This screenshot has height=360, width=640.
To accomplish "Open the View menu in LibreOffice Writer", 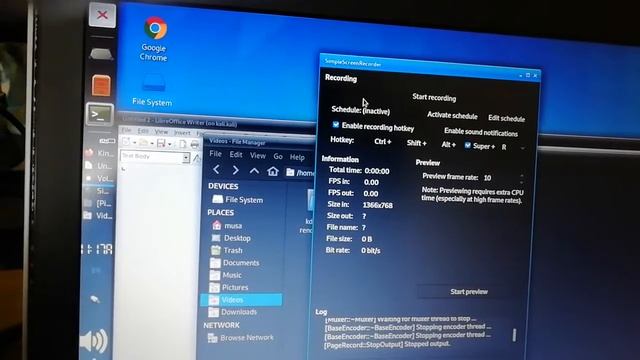I will coord(161,131).
